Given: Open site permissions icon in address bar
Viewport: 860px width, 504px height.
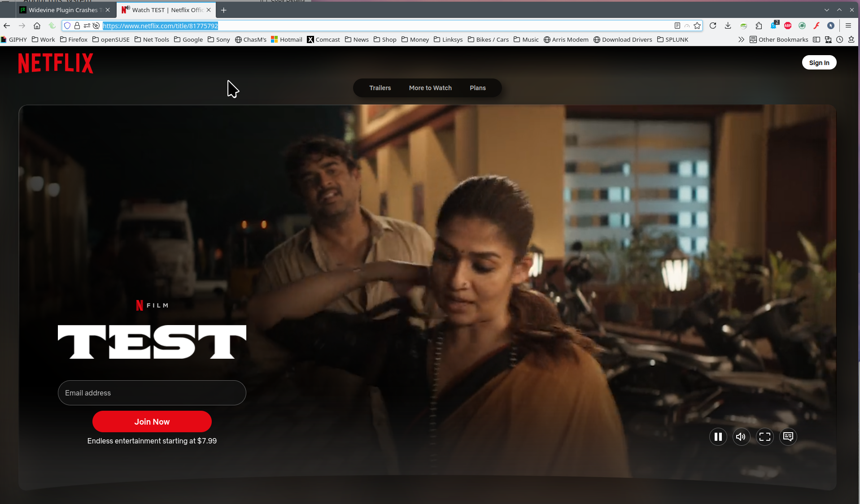Looking at the screenshot, I should 87,26.
